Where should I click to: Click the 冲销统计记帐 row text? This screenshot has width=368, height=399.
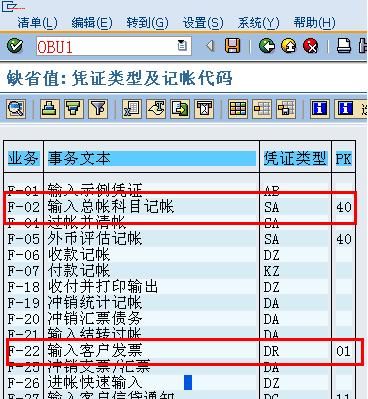pos(95,303)
